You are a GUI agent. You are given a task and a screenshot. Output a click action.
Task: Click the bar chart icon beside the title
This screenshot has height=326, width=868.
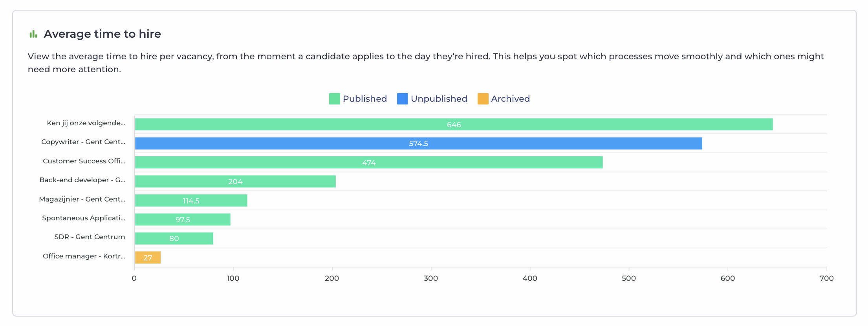click(x=33, y=34)
